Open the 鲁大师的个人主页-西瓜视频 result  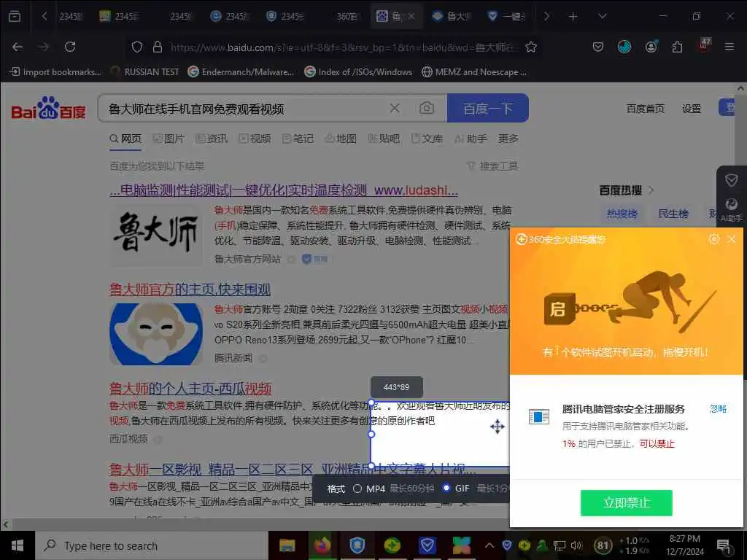(x=190, y=389)
